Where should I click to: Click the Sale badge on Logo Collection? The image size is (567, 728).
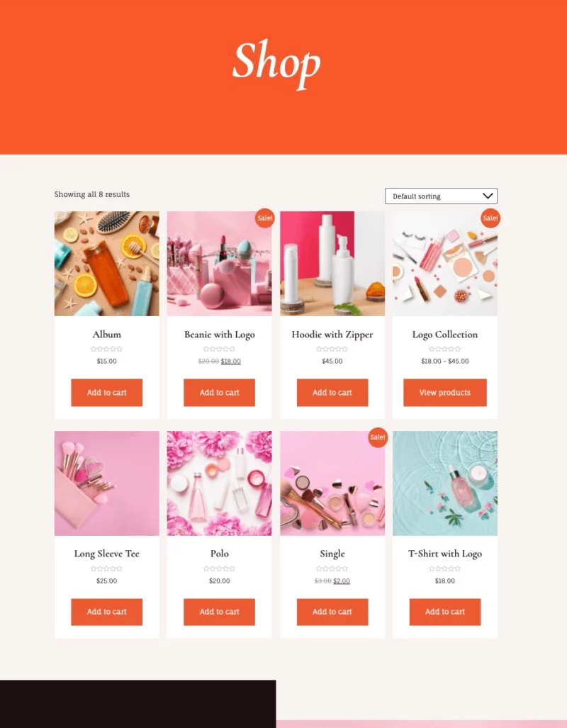click(490, 218)
